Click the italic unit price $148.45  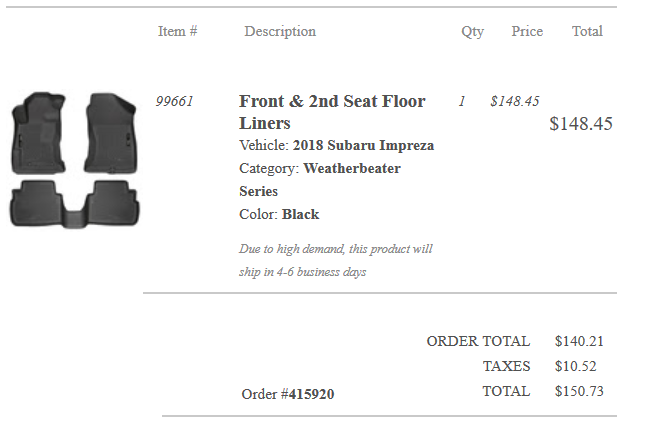click(x=515, y=101)
